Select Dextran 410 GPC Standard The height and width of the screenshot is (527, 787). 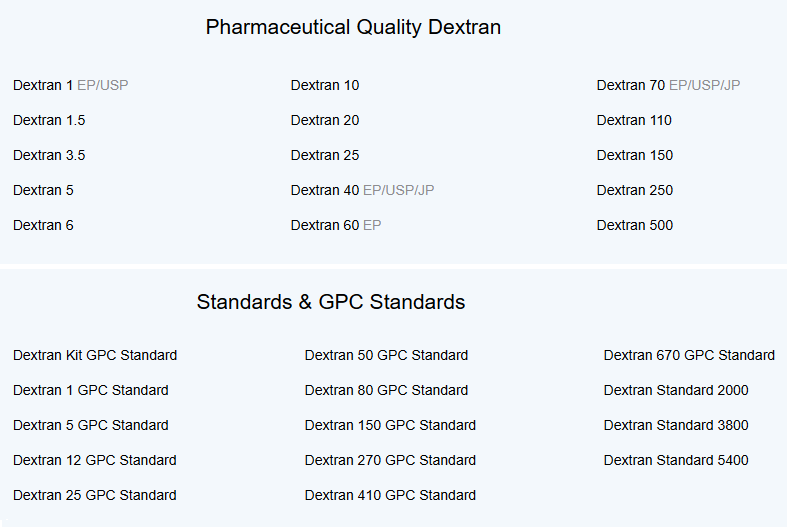[x=390, y=495]
